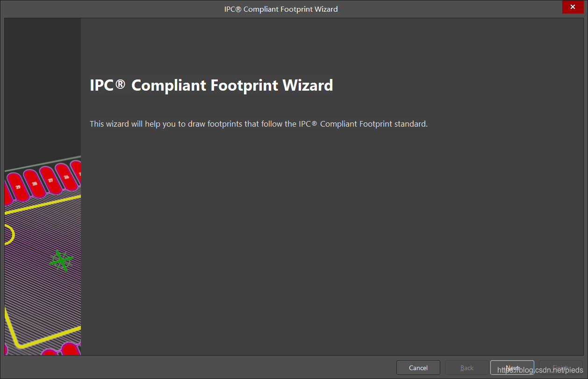Click red pad number 29
Viewport: 588px width, 379px height.
[x=18, y=187]
